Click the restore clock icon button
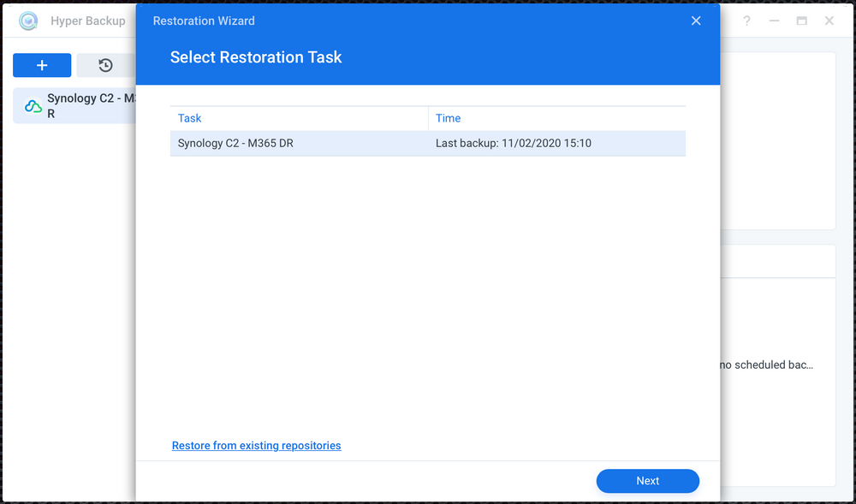This screenshot has height=504, width=856. click(x=105, y=65)
